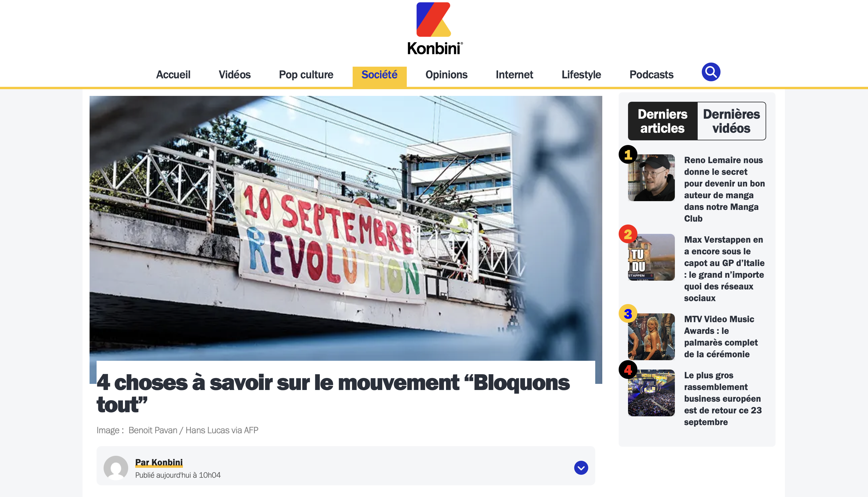Select the Derniers articles tab

click(662, 121)
